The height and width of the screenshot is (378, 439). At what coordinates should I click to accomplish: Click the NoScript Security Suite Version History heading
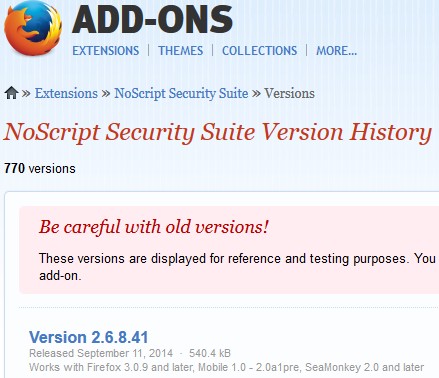(x=218, y=132)
